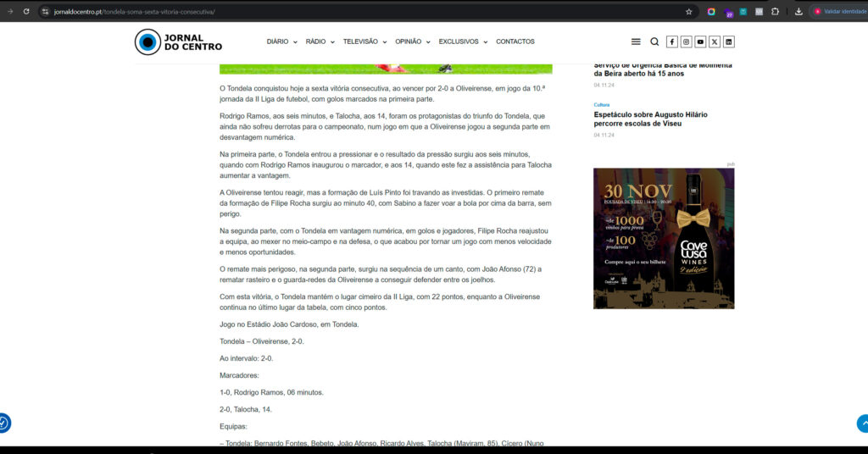The width and height of the screenshot is (868, 454).
Task: Open the Facebook social icon
Action: (672, 42)
